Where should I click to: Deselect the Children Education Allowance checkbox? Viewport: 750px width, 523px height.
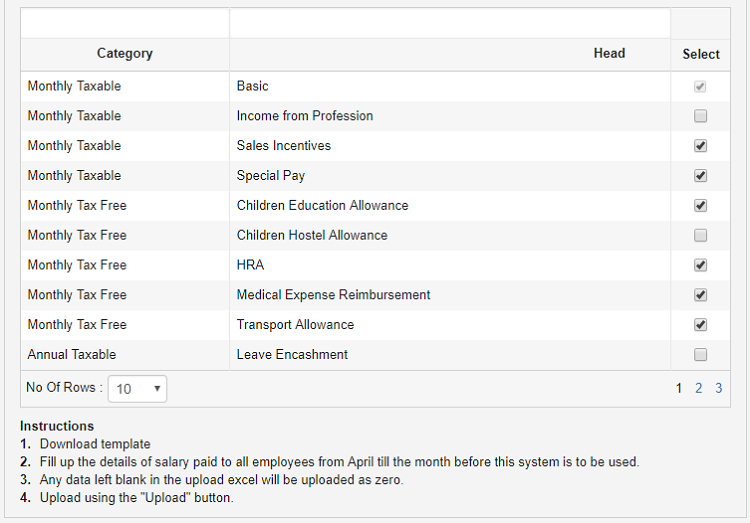pyautogui.click(x=700, y=206)
